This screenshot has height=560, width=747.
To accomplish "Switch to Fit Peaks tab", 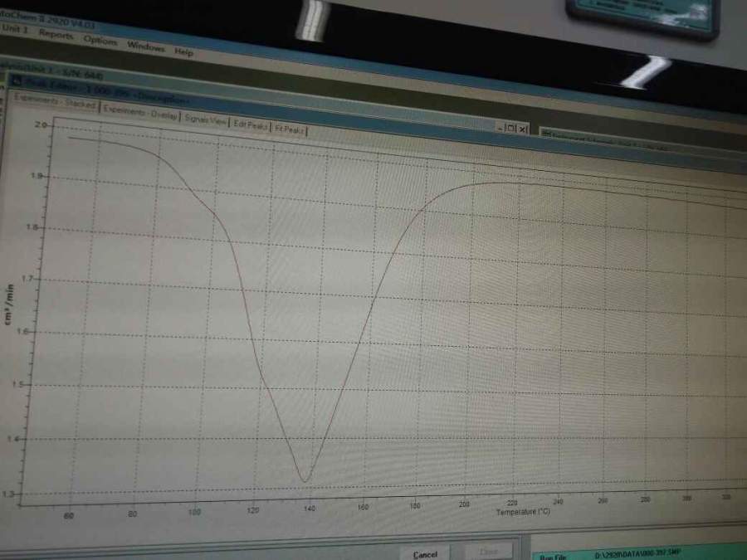I will click(290, 129).
